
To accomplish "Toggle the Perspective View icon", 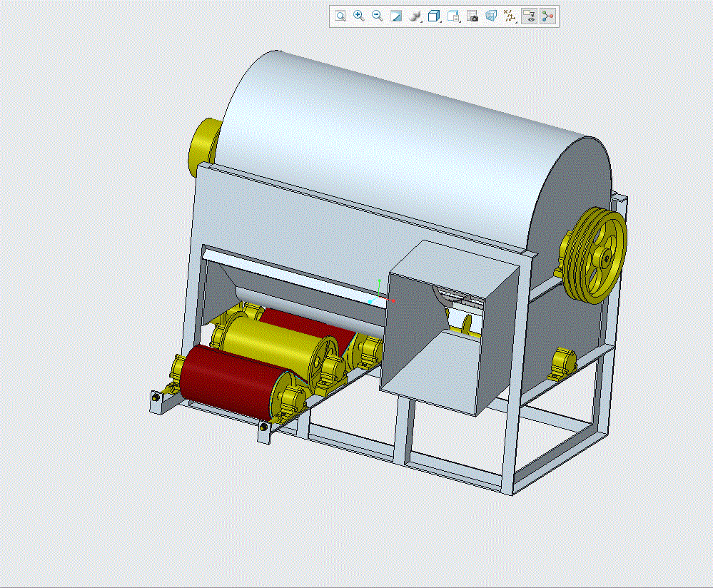I will 491,16.
